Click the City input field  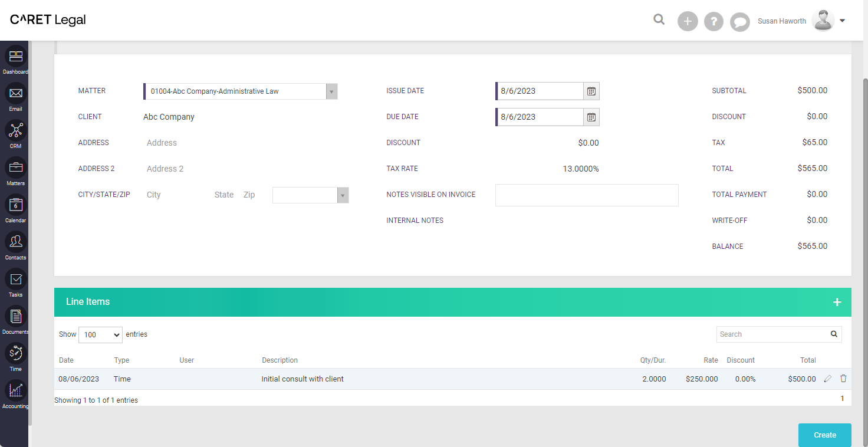[x=176, y=195]
